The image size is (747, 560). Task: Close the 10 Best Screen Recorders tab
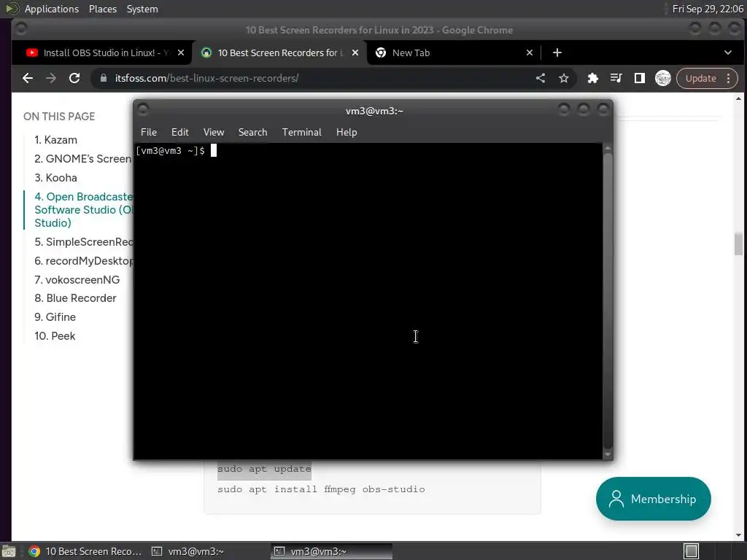pos(355,52)
